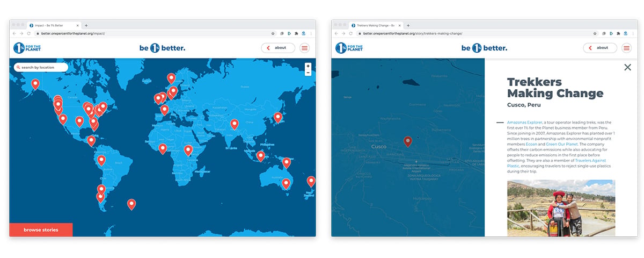Close the Impact browser tab

pos(77,25)
